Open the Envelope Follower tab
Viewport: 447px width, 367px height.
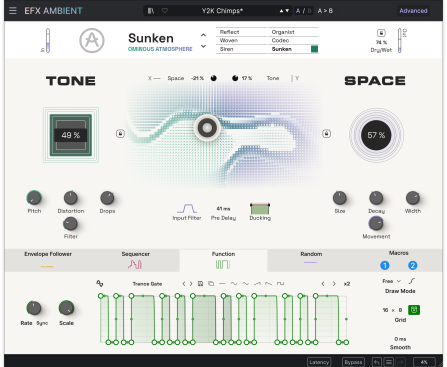(x=48, y=260)
